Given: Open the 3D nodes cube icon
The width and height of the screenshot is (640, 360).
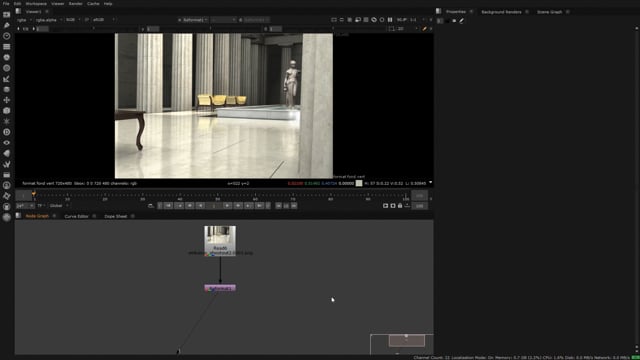Looking at the screenshot, I should pos(7,111).
